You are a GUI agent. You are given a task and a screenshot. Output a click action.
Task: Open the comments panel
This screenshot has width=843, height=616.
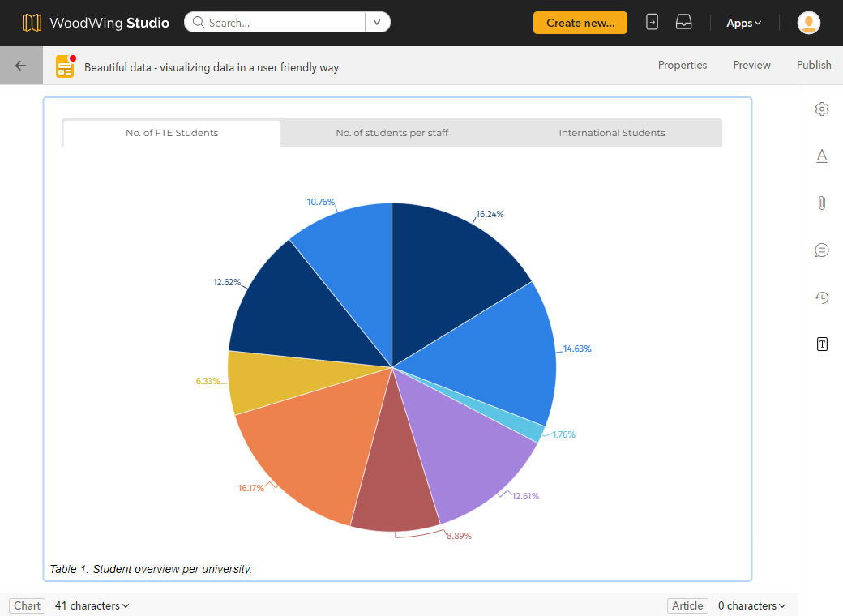pos(822,250)
